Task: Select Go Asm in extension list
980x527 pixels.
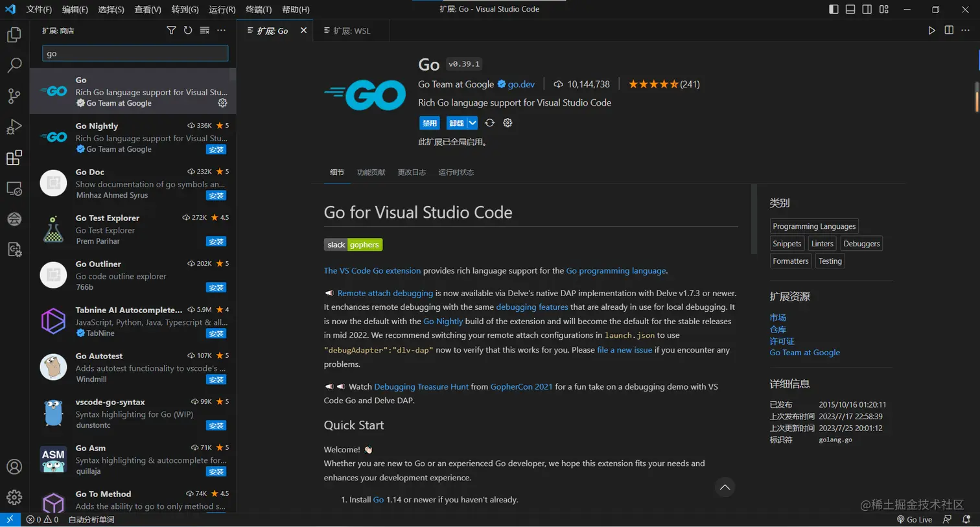Action: click(x=133, y=460)
